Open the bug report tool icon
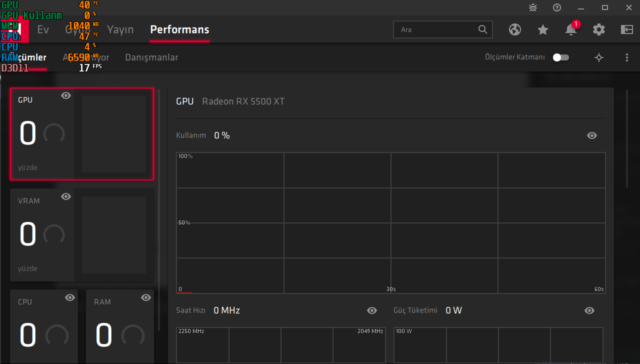640x364 pixels. [533, 7]
